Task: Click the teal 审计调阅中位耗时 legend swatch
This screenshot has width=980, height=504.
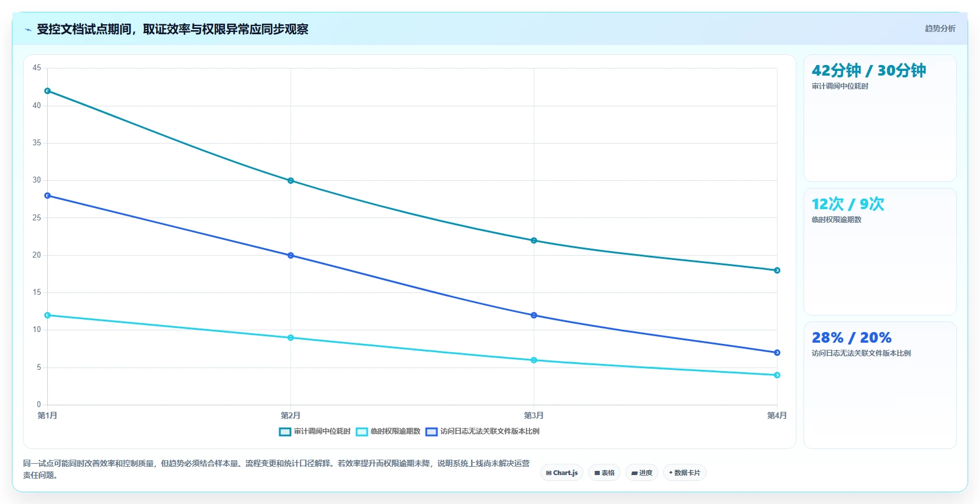Action: pyautogui.click(x=285, y=432)
